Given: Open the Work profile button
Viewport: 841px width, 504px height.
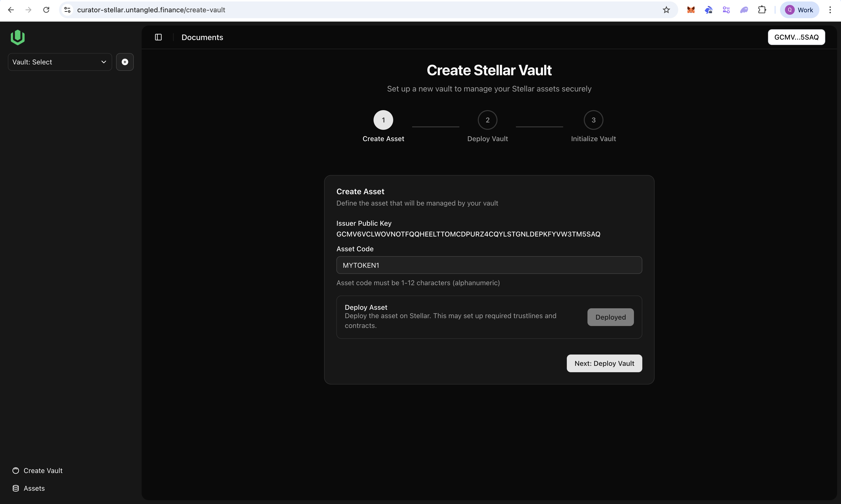Looking at the screenshot, I should pyautogui.click(x=799, y=10).
